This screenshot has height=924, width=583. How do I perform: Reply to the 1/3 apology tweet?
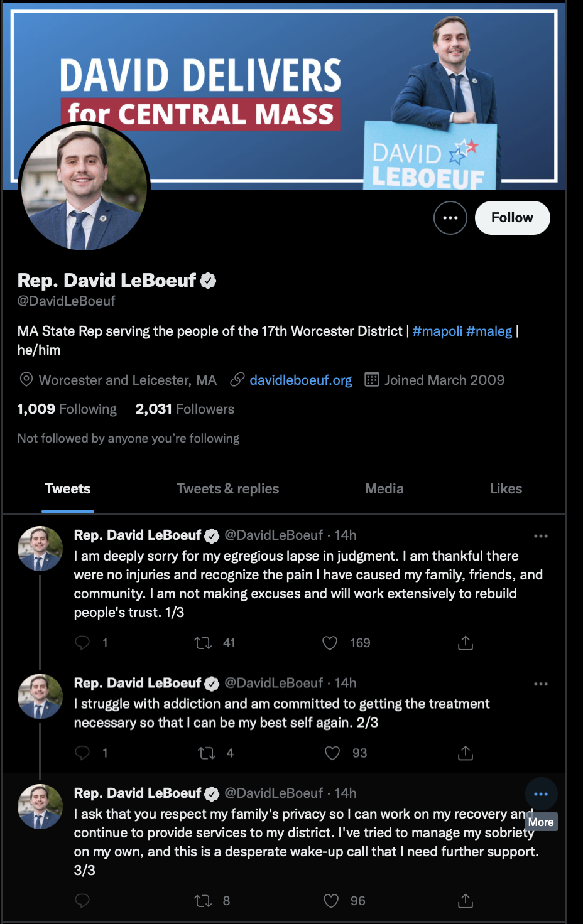82,643
